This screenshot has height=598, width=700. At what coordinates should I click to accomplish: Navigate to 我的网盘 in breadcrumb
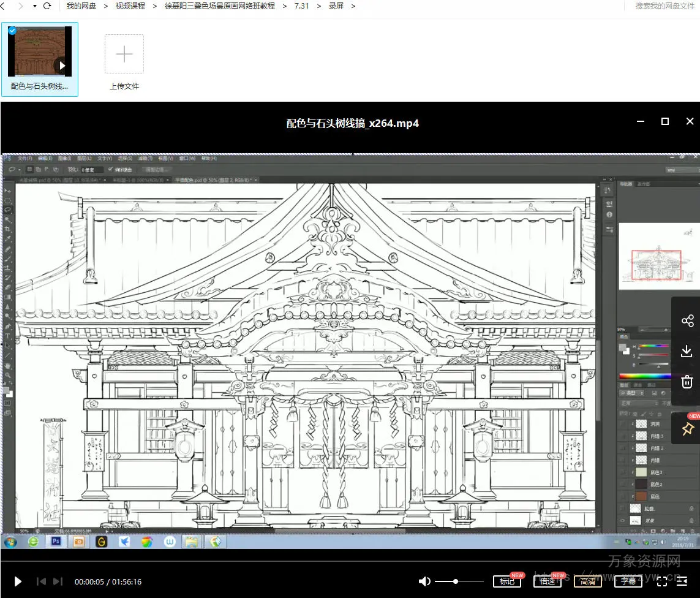(x=81, y=6)
